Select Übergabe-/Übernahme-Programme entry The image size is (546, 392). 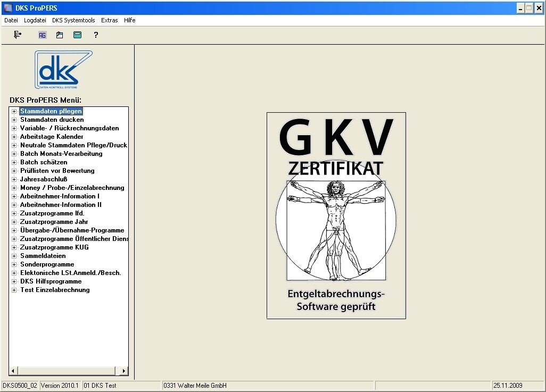coord(72,230)
